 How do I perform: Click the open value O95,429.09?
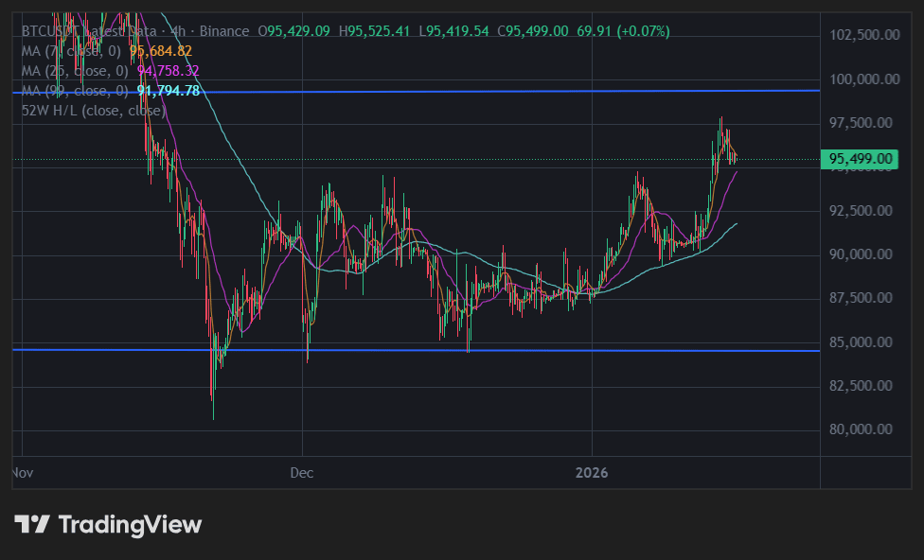293,31
